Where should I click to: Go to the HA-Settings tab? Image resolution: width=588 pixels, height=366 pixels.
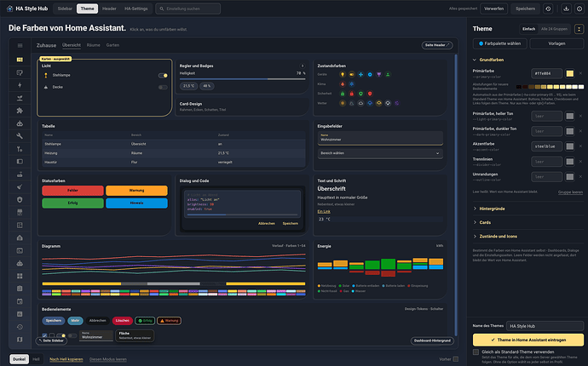136,9
